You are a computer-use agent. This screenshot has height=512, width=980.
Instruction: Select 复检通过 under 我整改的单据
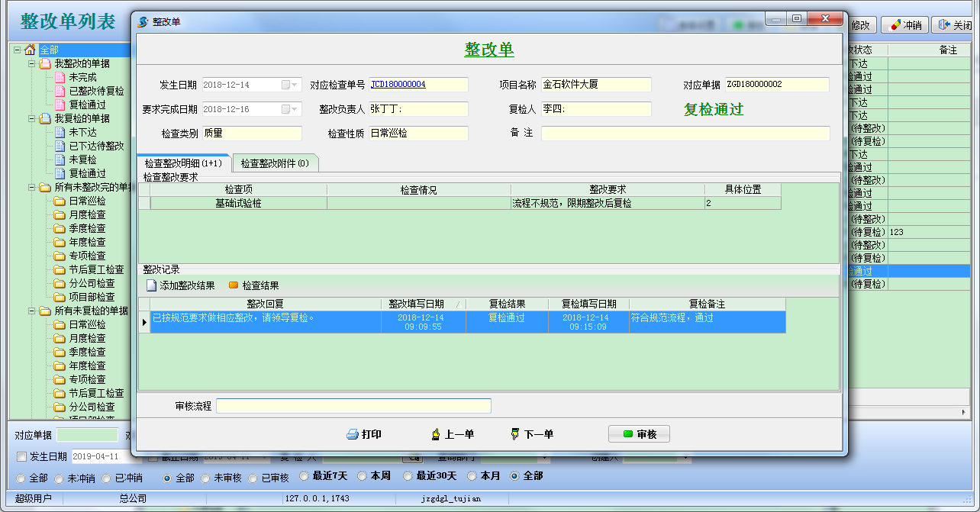pos(87,105)
